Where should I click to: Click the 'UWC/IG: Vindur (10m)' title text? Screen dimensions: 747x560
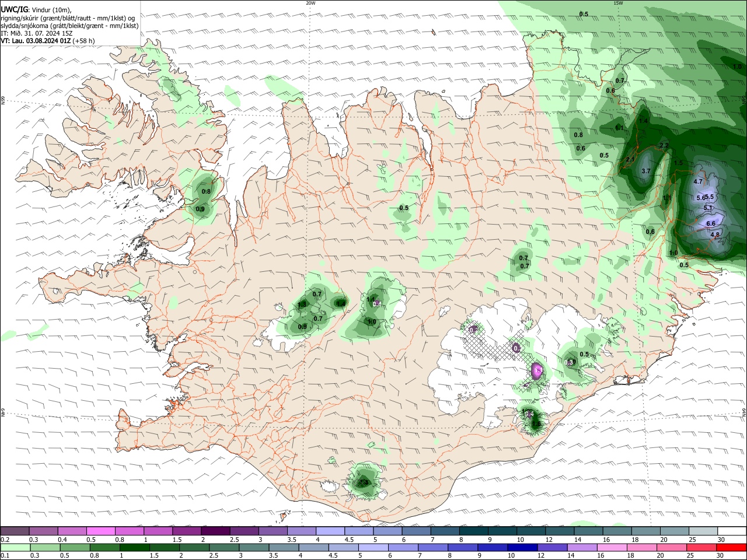click(36, 9)
